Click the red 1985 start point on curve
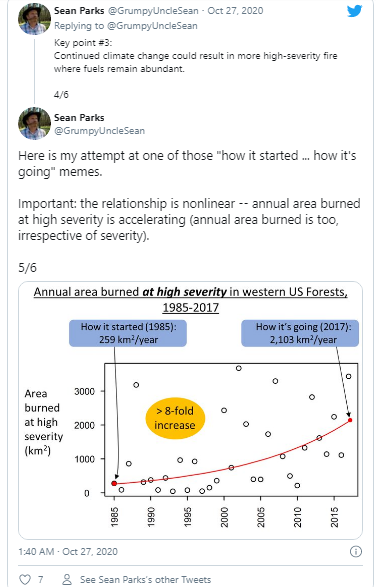This screenshot has height=587, width=376. pos(114,483)
